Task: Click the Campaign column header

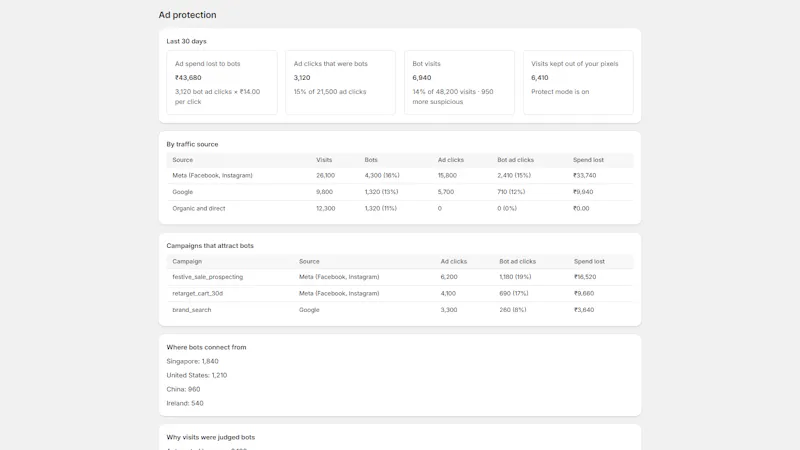Action: pyautogui.click(x=187, y=261)
